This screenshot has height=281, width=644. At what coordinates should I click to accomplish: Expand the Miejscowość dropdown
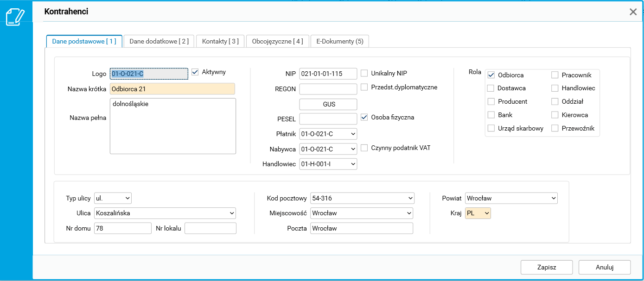[x=362, y=213]
